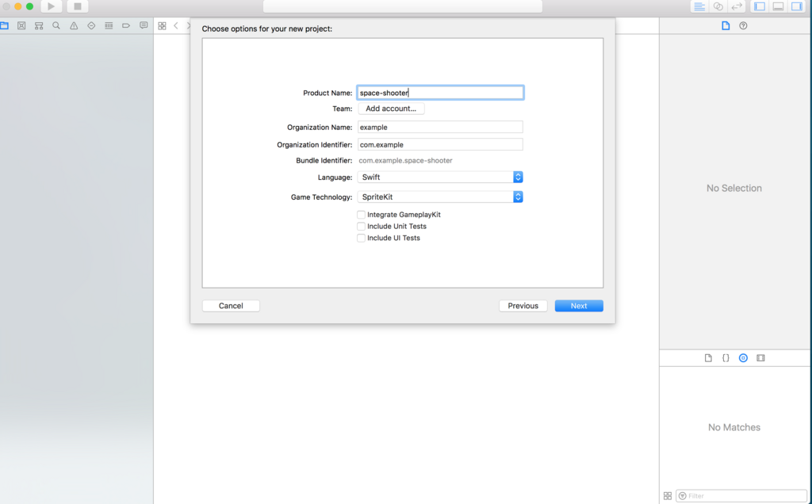Click the Bundle Identifier value com.example.space-shooter
The height and width of the screenshot is (504, 812).
tap(405, 160)
